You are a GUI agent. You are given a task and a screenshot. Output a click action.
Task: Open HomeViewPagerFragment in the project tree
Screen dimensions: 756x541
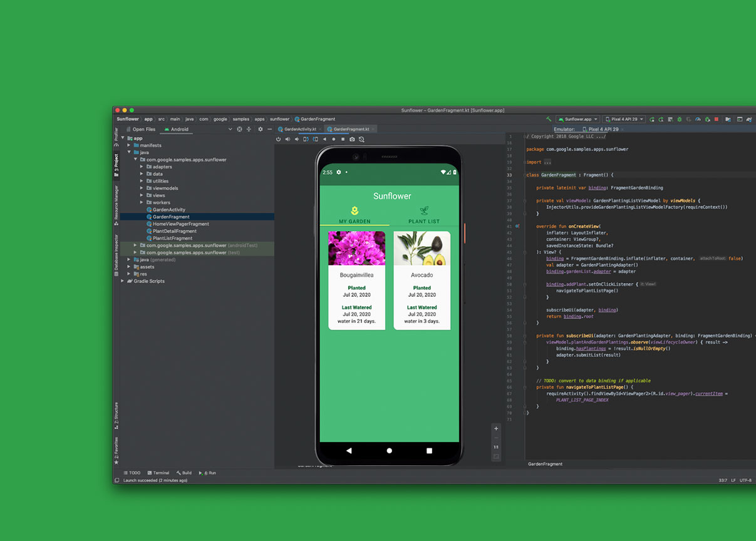coord(178,224)
